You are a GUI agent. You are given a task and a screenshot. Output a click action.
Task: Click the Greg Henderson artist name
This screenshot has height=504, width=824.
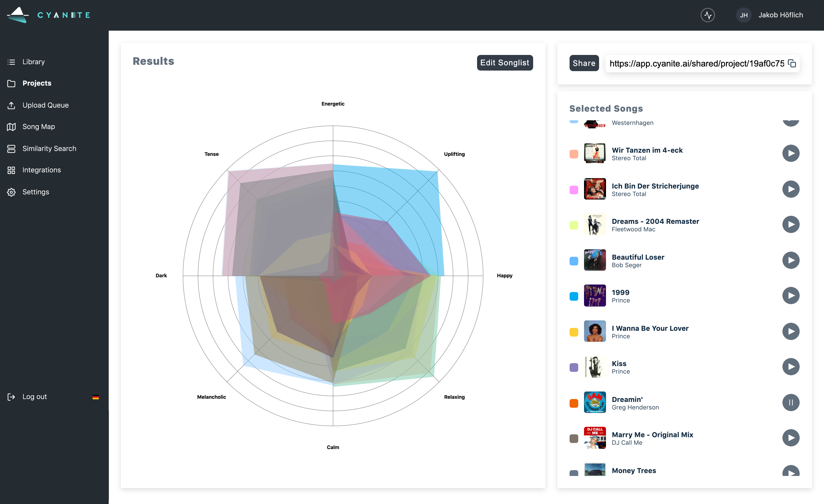[635, 407]
